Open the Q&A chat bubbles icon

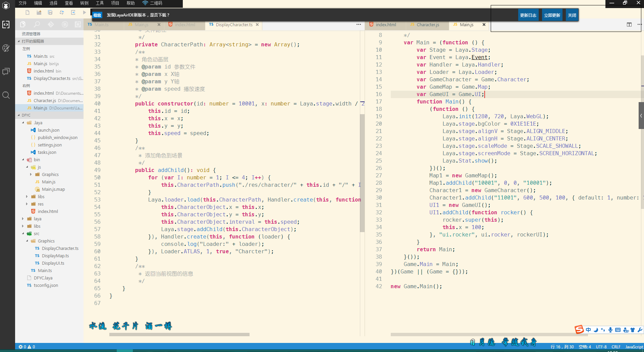(6, 72)
